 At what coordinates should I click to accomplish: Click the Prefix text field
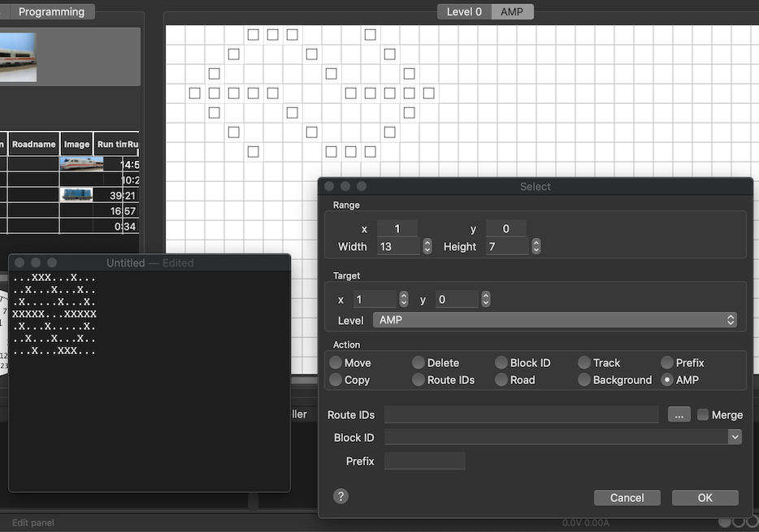point(425,461)
